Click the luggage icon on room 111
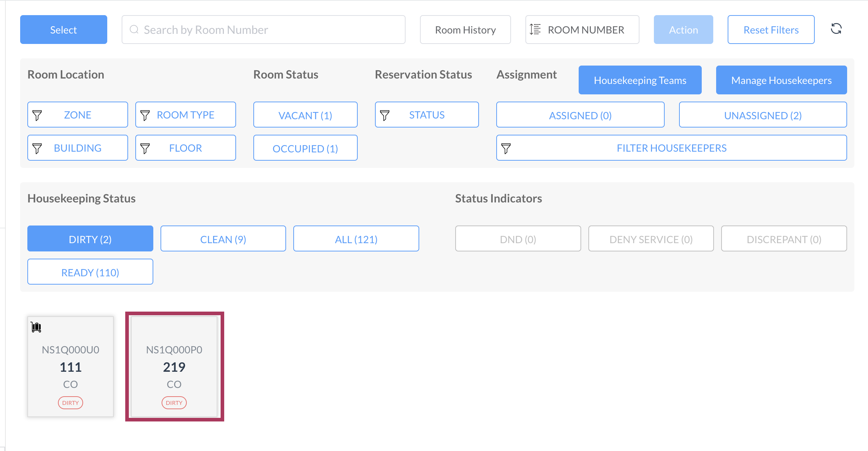The width and height of the screenshot is (868, 451). coord(36,327)
